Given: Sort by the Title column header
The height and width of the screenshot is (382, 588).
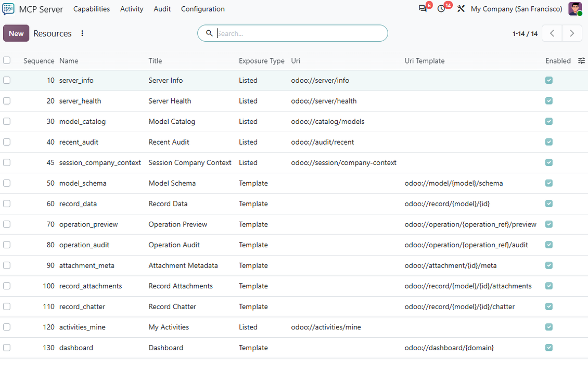Looking at the screenshot, I should coord(155,61).
